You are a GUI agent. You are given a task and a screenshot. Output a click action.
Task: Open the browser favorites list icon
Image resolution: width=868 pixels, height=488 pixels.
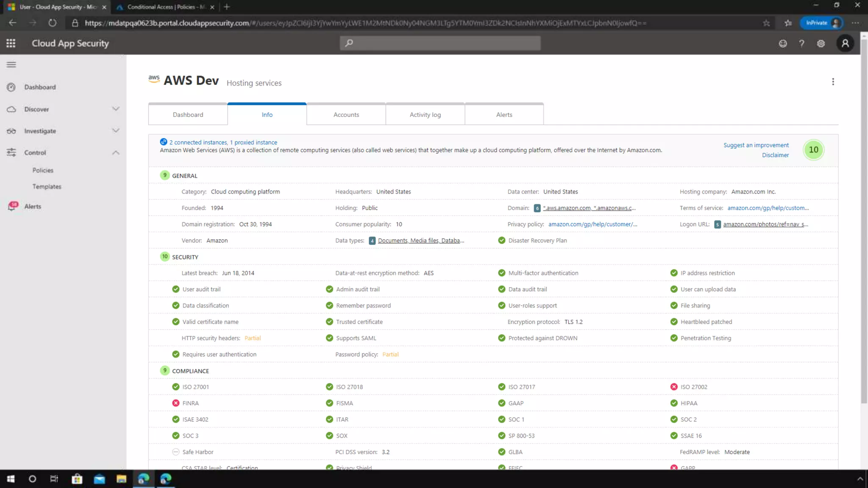coord(788,23)
